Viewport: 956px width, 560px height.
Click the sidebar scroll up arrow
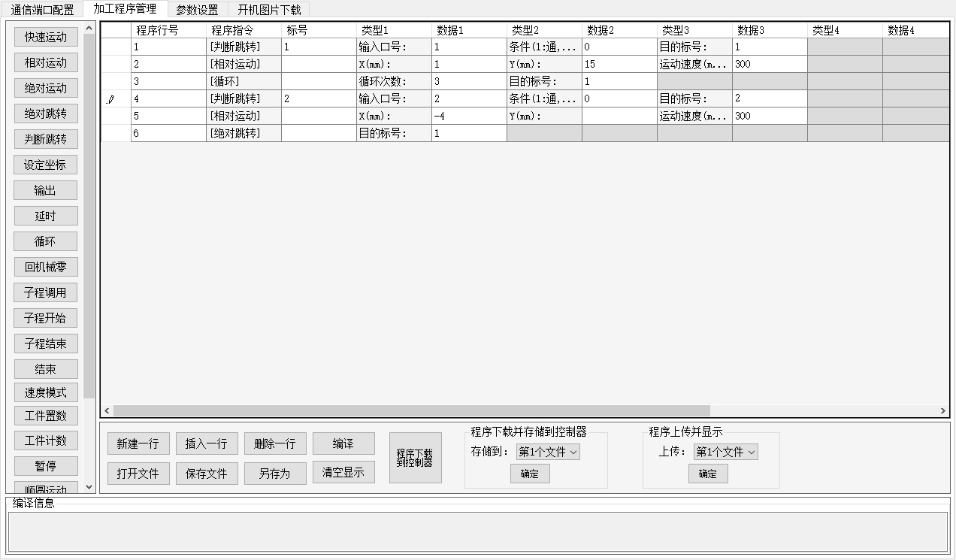pos(89,29)
